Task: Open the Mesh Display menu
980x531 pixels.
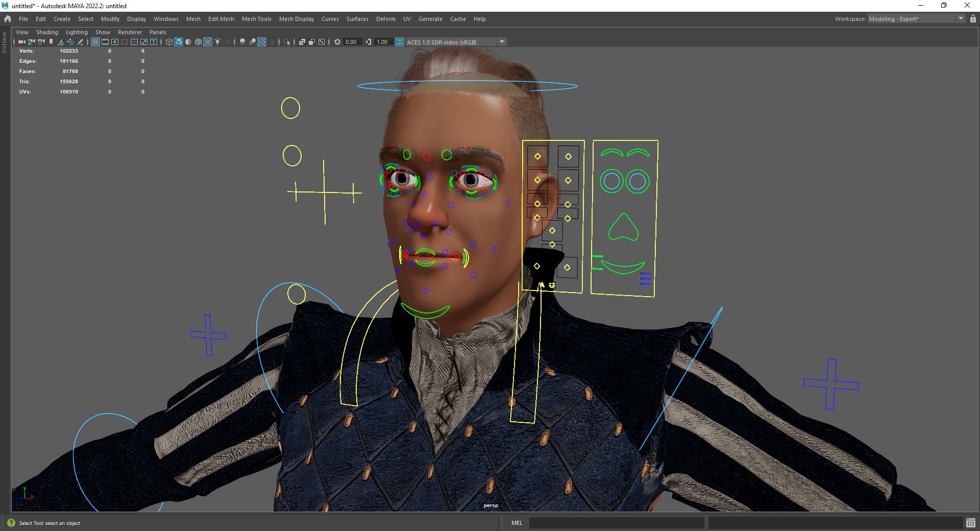Action: (297, 19)
